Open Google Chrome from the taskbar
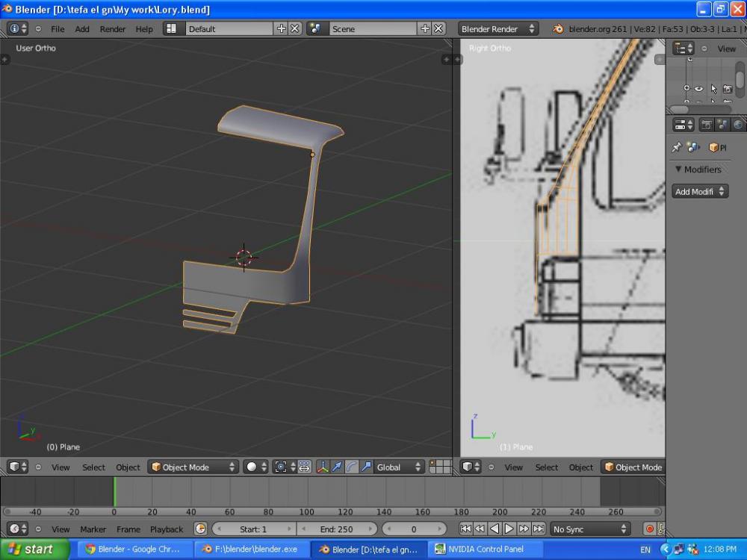The height and width of the screenshot is (560, 747). click(x=133, y=549)
